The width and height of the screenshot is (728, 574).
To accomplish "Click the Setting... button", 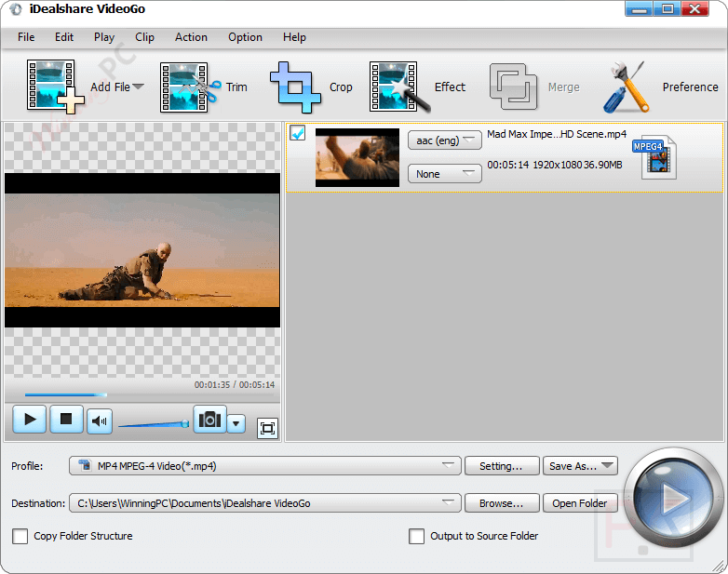I will [502, 466].
